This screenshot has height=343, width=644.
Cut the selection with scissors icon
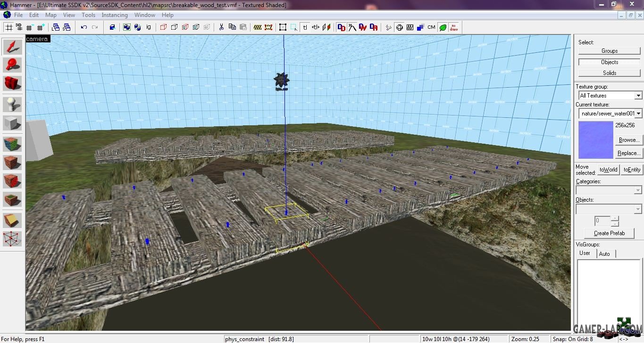[x=221, y=27]
